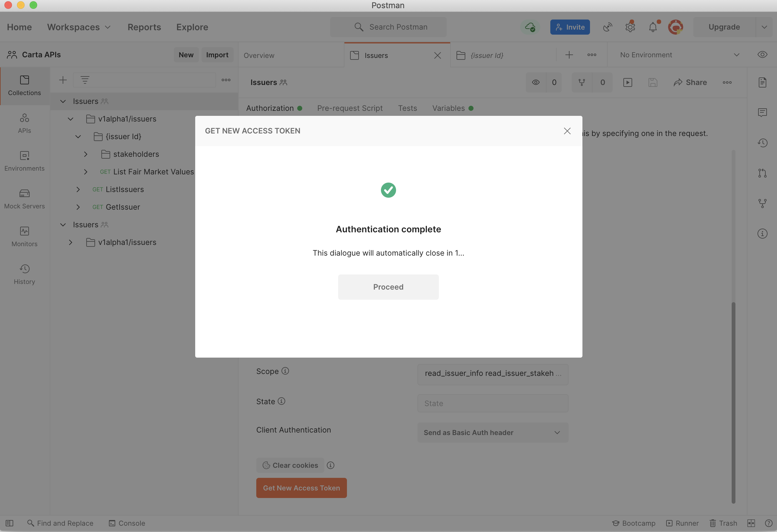
Task: Open the changelog history icon in right sidebar
Action: pos(762,143)
